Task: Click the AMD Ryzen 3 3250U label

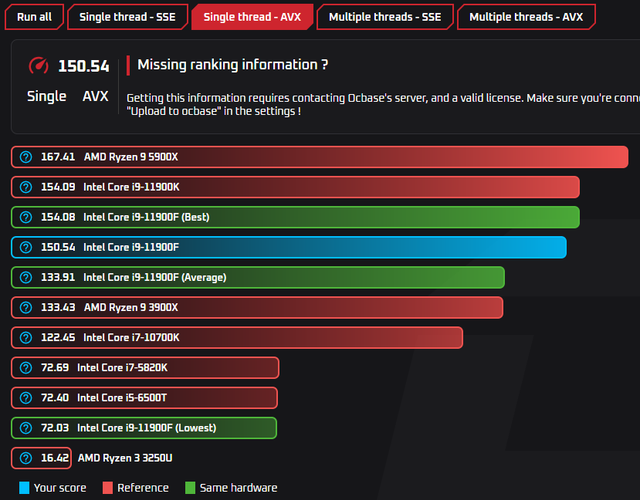Action: coord(125,458)
